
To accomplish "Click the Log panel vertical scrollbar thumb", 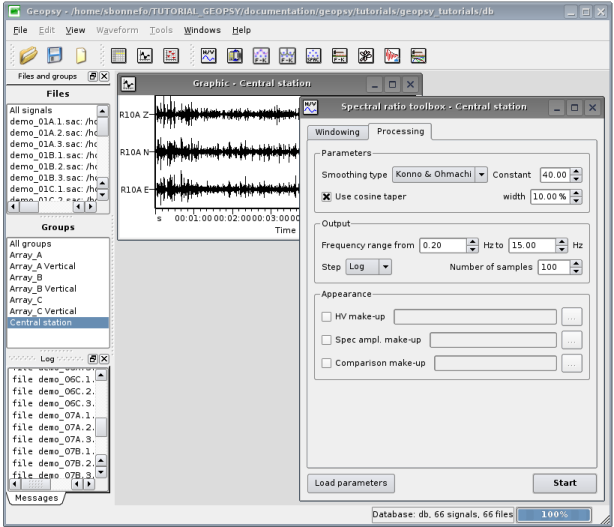I will (x=101, y=427).
